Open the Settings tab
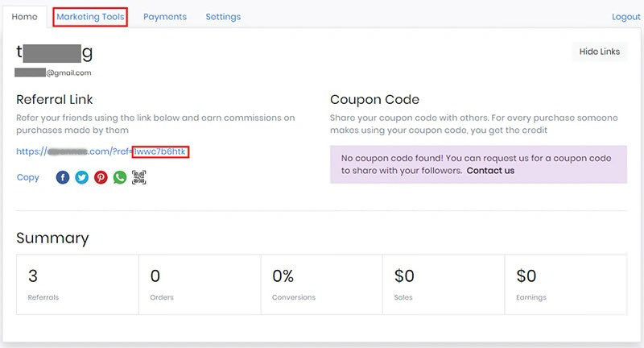This screenshot has height=348, width=644. [223, 17]
